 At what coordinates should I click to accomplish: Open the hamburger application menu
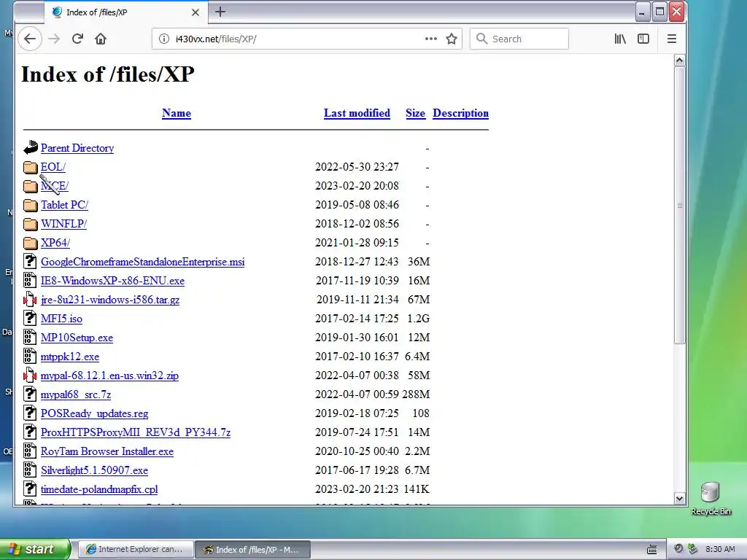click(x=672, y=39)
